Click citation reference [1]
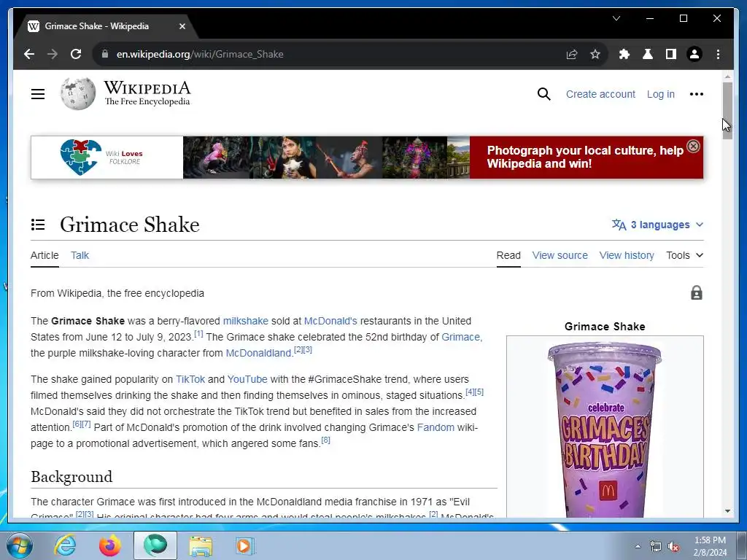 coord(198,334)
